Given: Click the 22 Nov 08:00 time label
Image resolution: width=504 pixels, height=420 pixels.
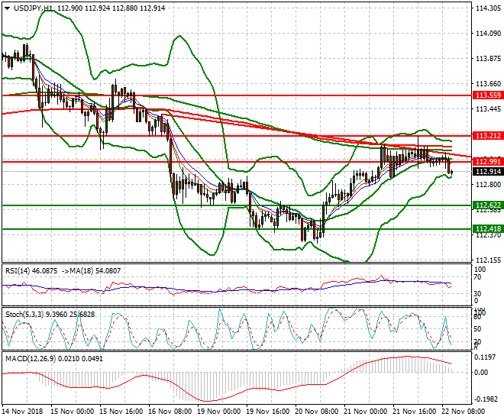Looking at the screenshot, I should coord(464,412).
